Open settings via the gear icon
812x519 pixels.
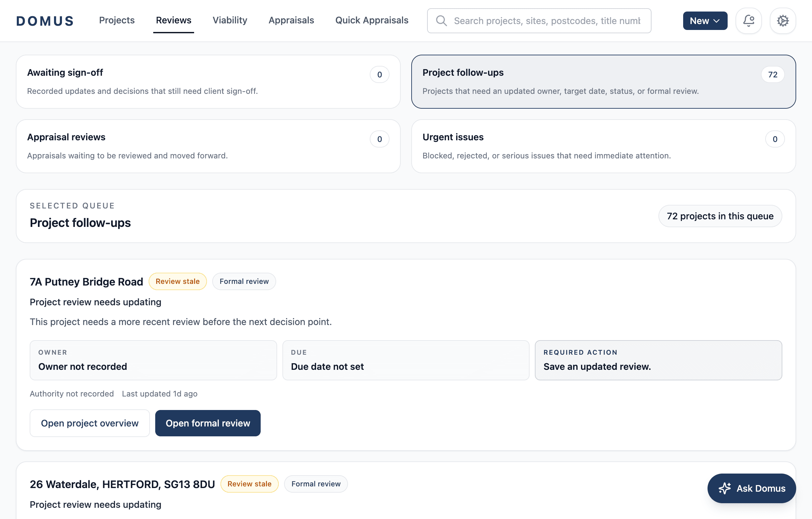(783, 20)
